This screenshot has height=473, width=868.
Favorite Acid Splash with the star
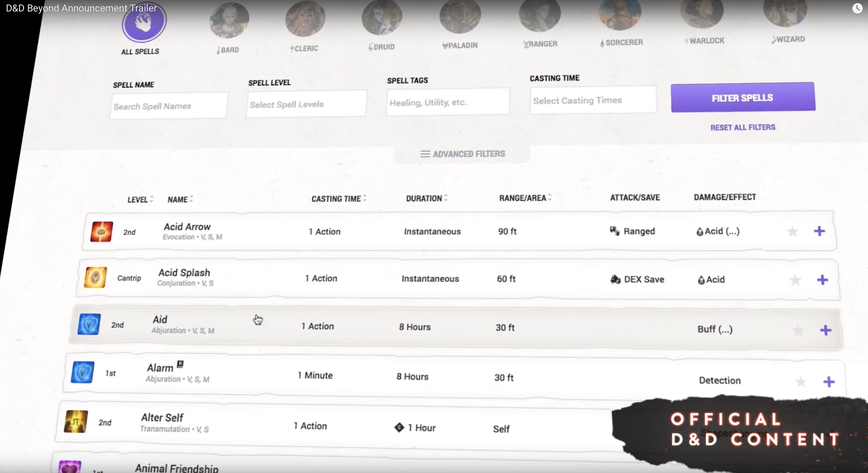[x=795, y=280]
